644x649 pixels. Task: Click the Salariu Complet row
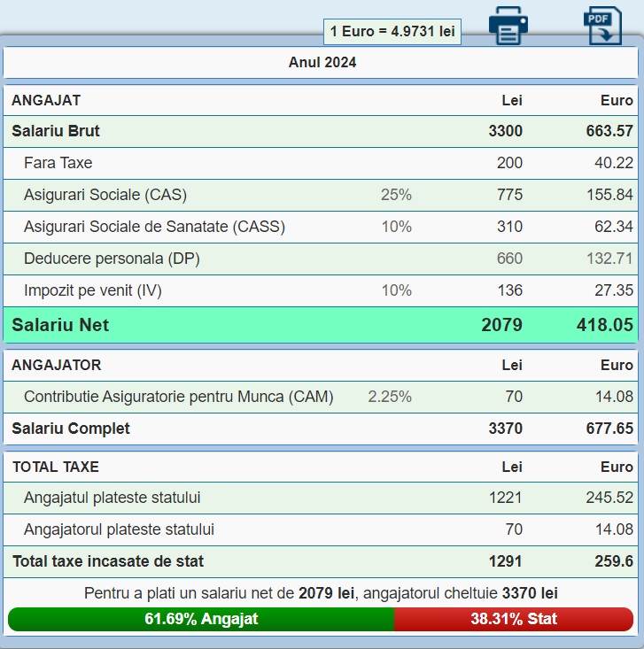[71, 429]
